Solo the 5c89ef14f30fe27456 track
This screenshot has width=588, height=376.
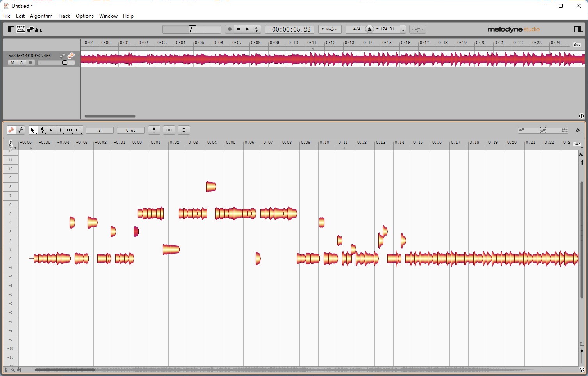[21, 63]
